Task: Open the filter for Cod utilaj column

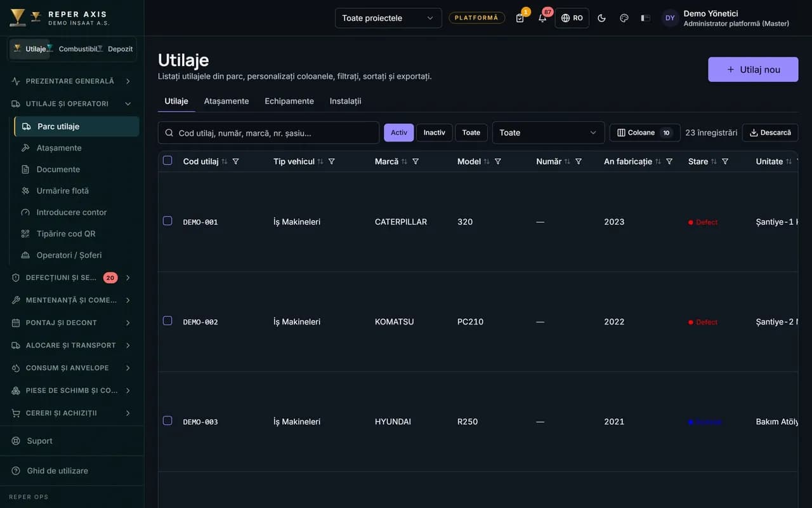Action: (x=235, y=161)
